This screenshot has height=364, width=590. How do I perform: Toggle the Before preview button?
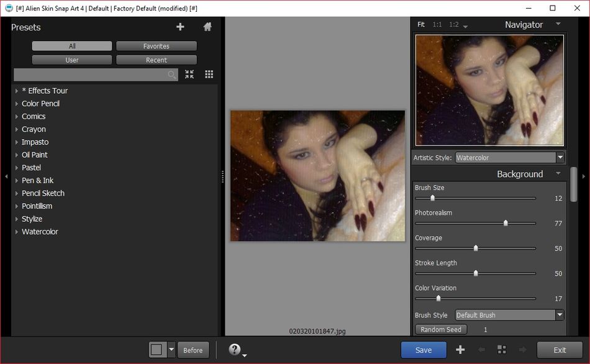coord(193,350)
